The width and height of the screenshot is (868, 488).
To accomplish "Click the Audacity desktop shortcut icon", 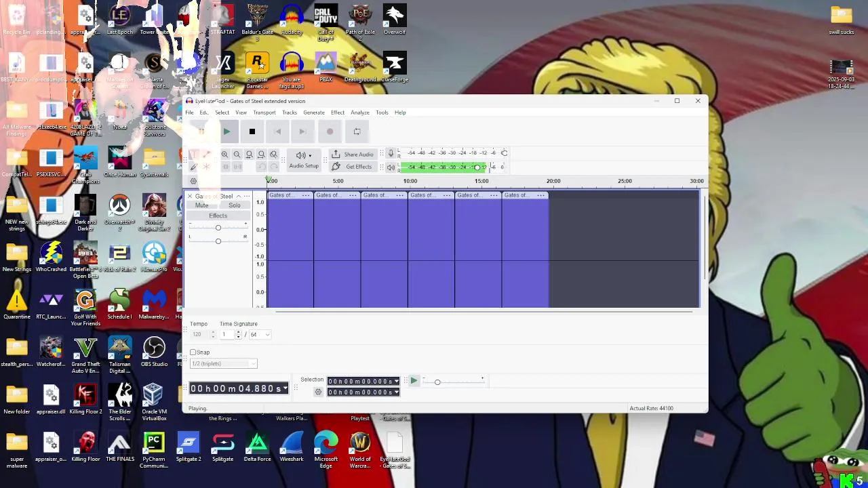I will tap(292, 20).
